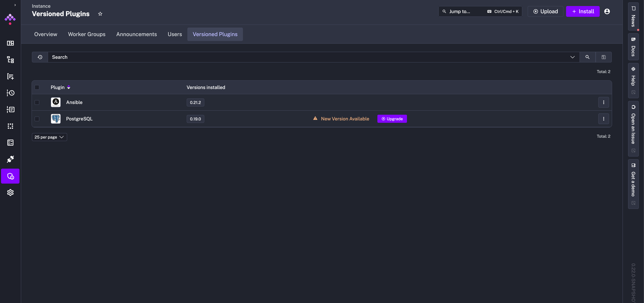
Task: Check the checkbox next to Ansible
Action: [x=37, y=102]
